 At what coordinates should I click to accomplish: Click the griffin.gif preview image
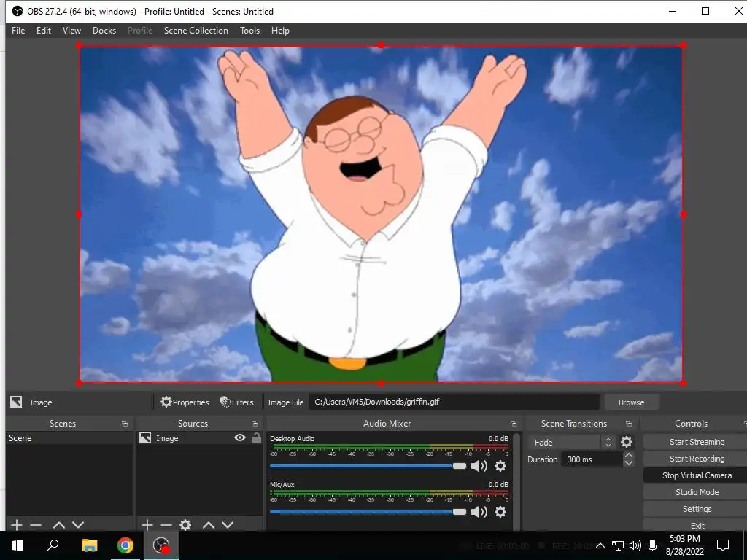pos(381,214)
